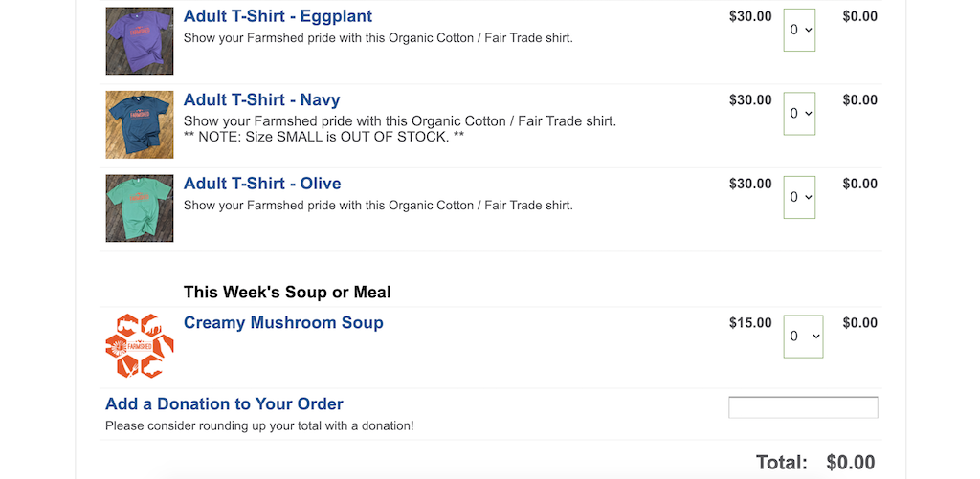Click the Olive shirt description text

(x=378, y=205)
